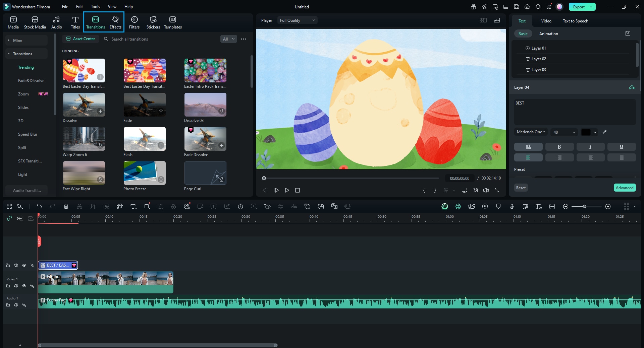Open the Filters panel
The image size is (644, 348).
(x=134, y=22)
